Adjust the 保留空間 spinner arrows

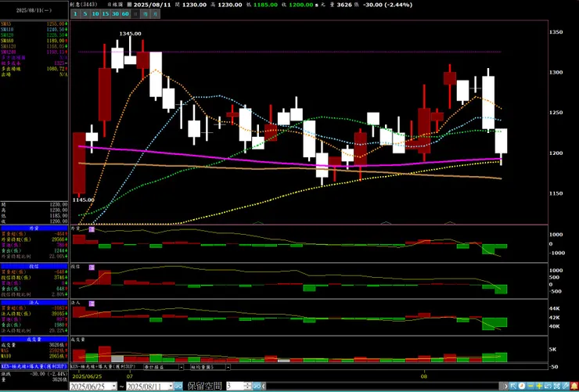(x=248, y=386)
